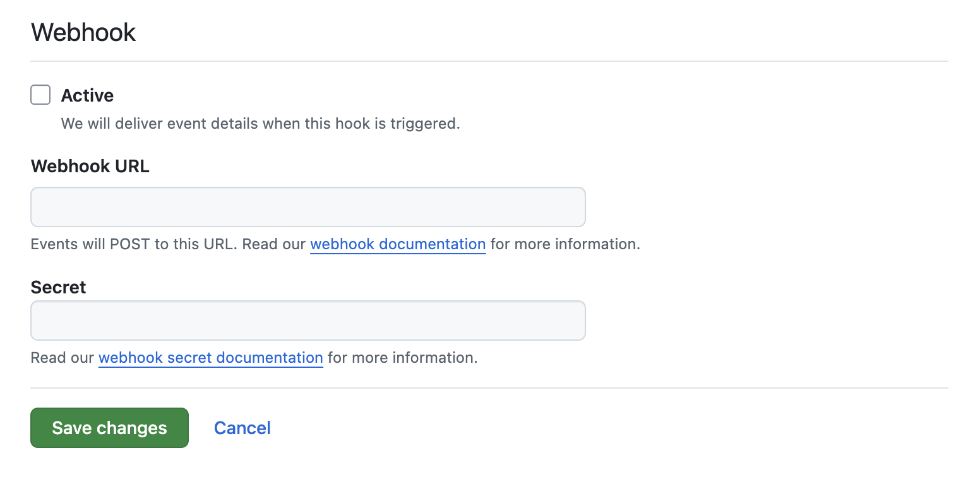Submit the form via Save changes
The width and height of the screenshot is (980, 477).
tap(109, 428)
